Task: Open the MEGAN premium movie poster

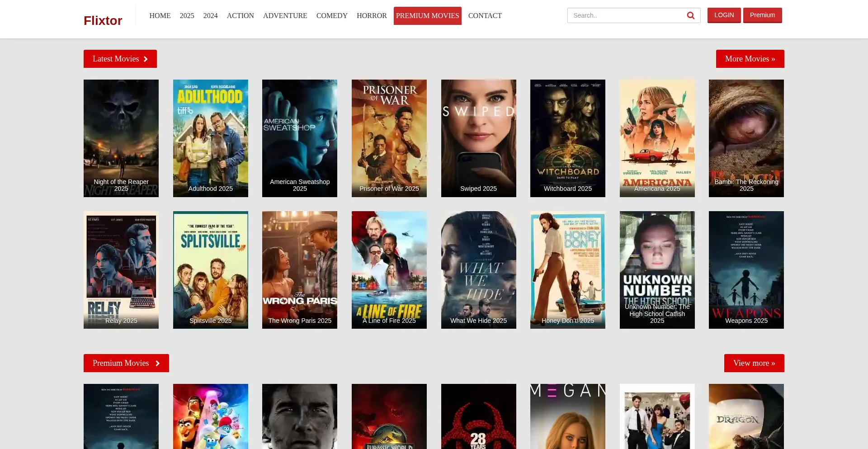Action: pos(568,416)
